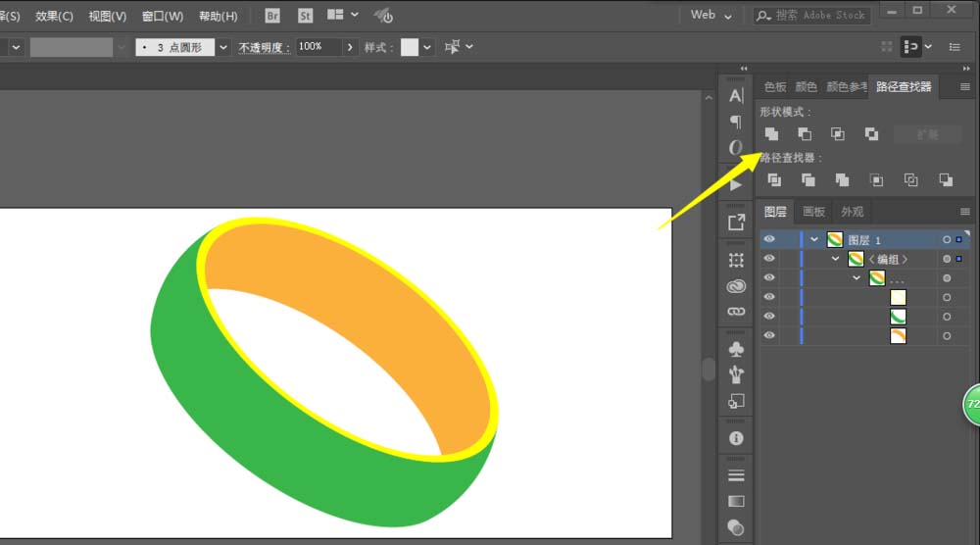Toggle eye of the orange path layer
Image resolution: width=980 pixels, height=545 pixels.
tap(769, 335)
